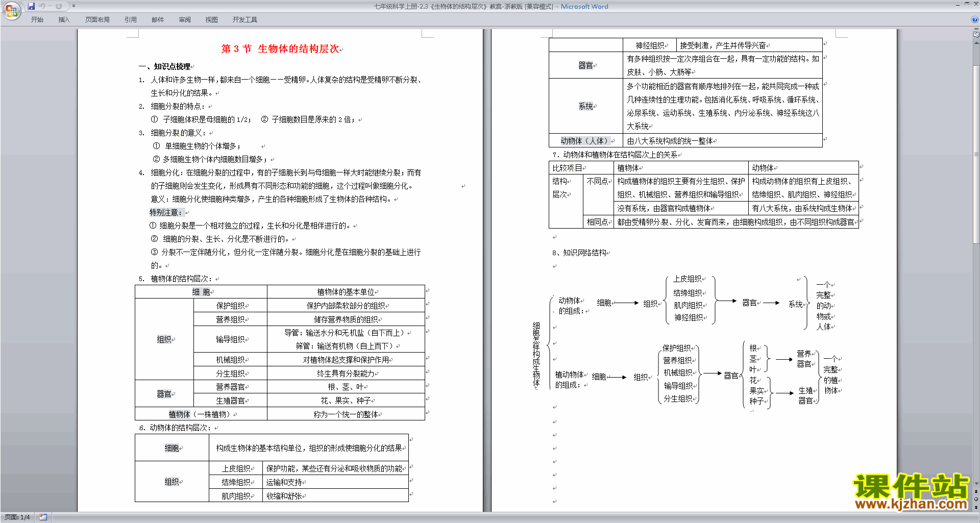This screenshot has height=523, width=980.
Task: Click the 动物体（人体） table cell
Action: point(585,141)
